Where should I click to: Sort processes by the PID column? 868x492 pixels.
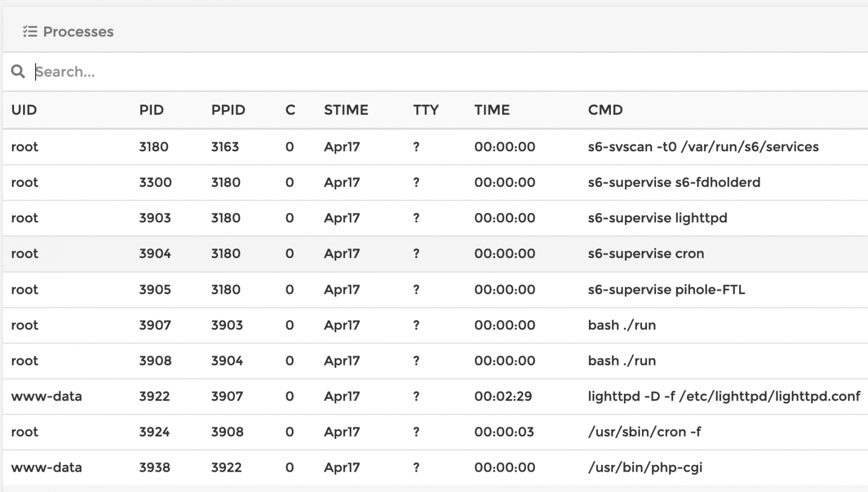pos(151,110)
